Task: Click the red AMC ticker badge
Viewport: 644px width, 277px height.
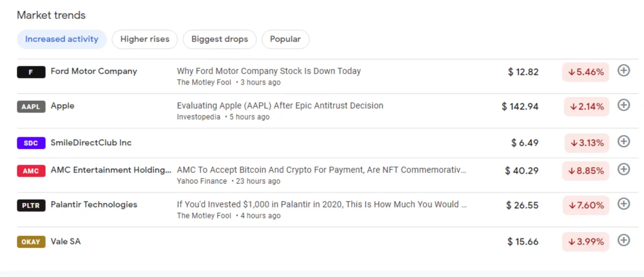Action: (x=31, y=171)
